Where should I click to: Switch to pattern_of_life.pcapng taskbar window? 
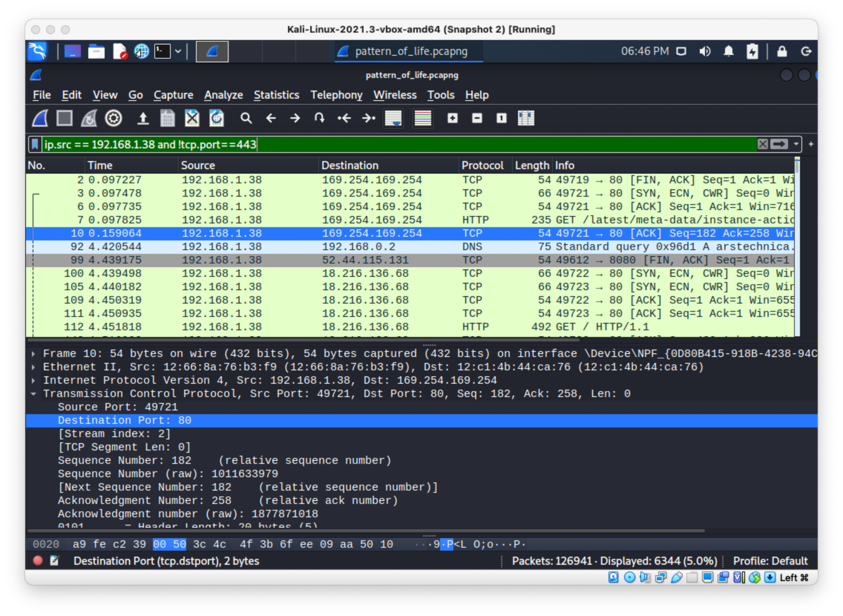(x=409, y=51)
